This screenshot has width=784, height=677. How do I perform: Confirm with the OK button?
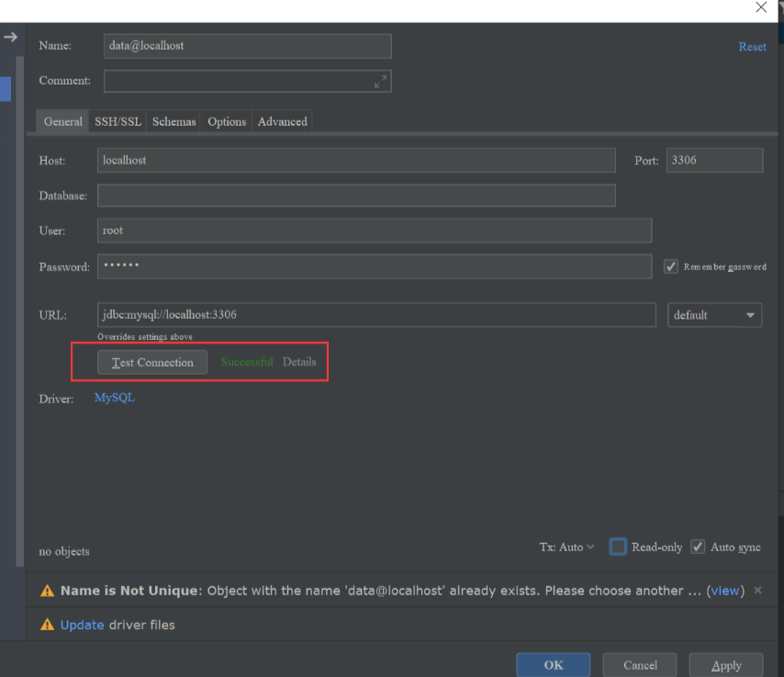tap(554, 665)
